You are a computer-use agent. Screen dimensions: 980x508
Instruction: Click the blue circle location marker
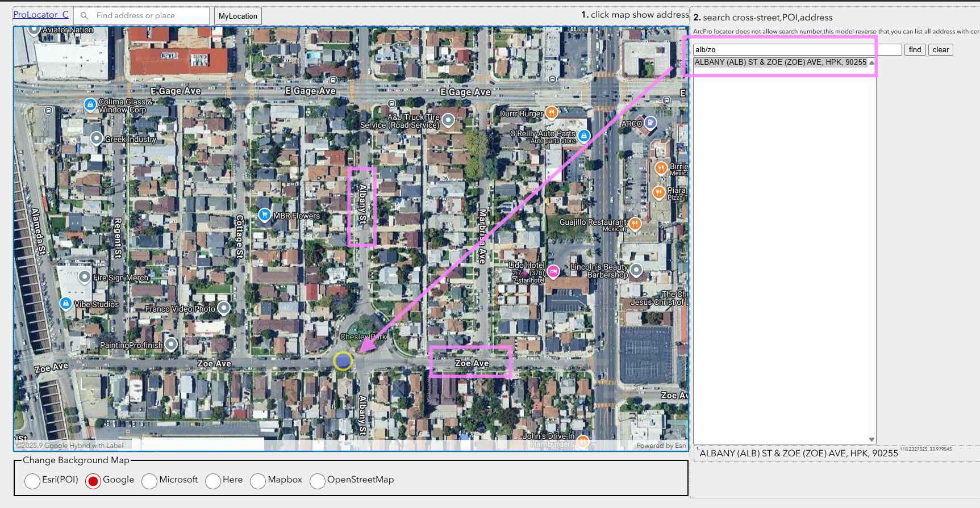[x=343, y=361]
